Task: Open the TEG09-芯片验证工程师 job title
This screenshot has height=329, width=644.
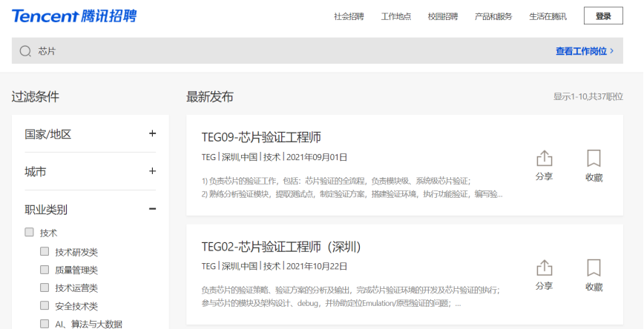Action: [261, 137]
